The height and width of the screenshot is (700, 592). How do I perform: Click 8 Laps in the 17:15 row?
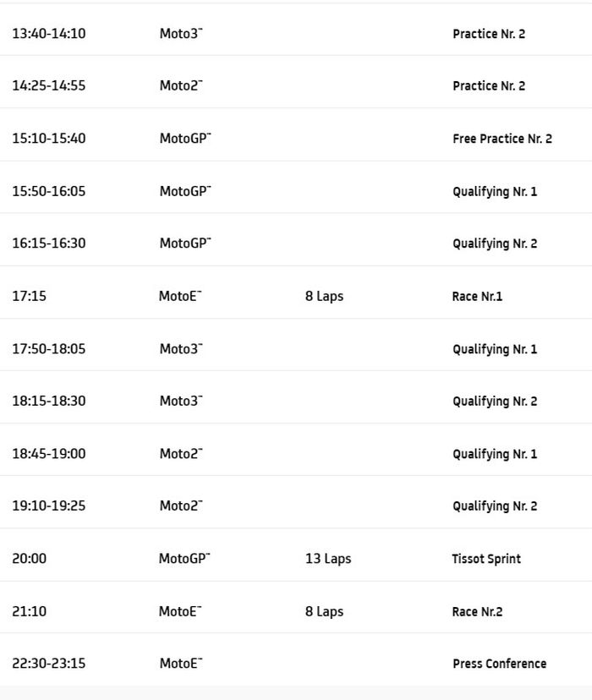(x=324, y=297)
